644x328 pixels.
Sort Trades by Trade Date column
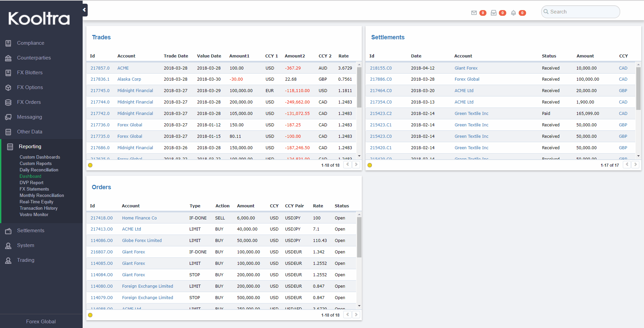coord(176,56)
